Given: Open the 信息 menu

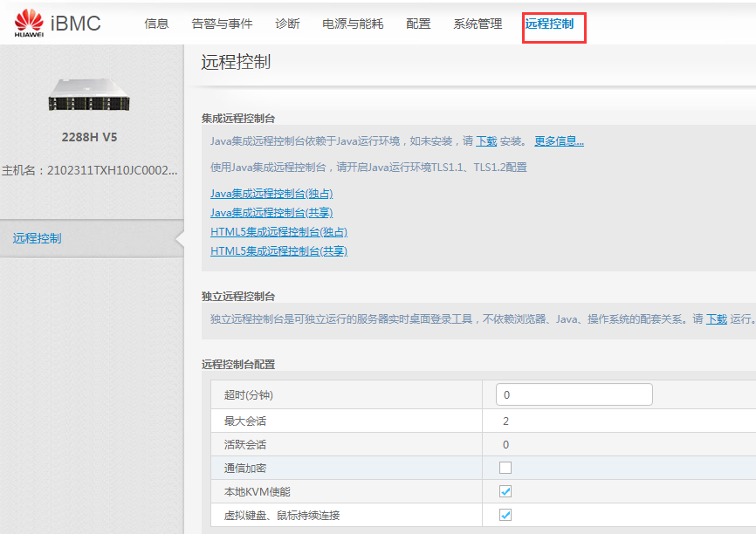Looking at the screenshot, I should [x=156, y=24].
